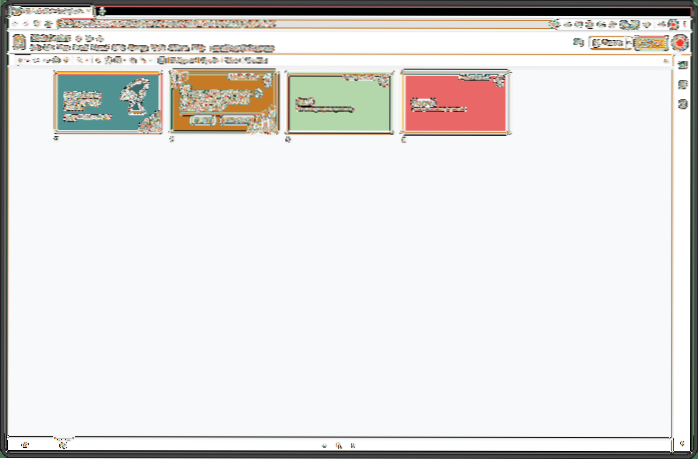Toggle the side panel arrow at bottom right
Viewport: 698px width, 459px height.
[x=682, y=443]
